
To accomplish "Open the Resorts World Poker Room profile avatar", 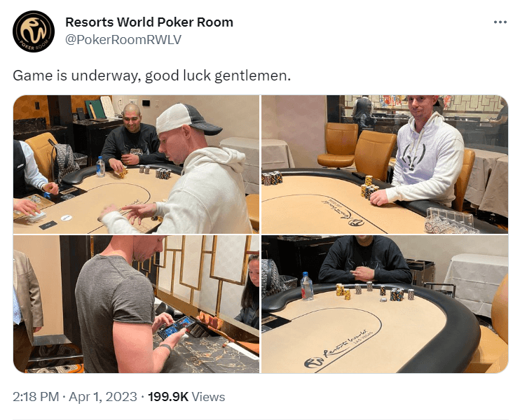I will point(34,31).
